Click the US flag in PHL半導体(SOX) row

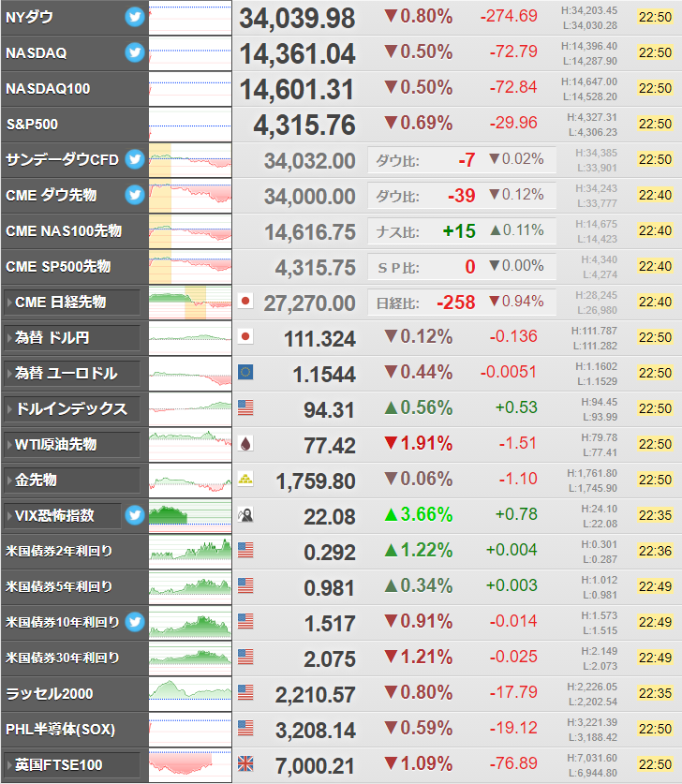pos(245,728)
